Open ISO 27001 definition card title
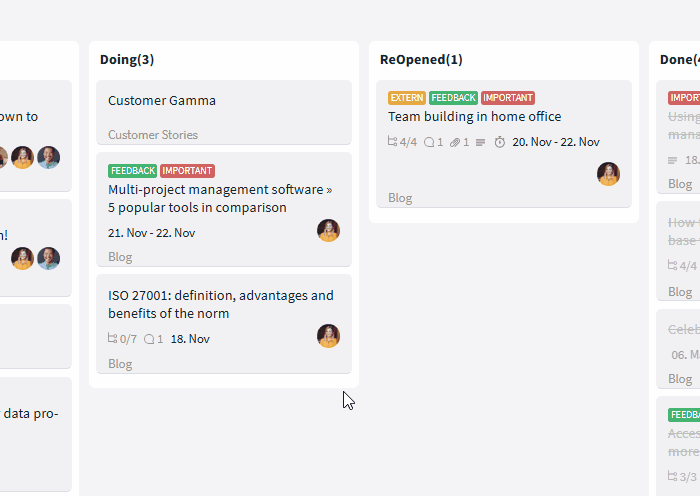 [x=221, y=304]
